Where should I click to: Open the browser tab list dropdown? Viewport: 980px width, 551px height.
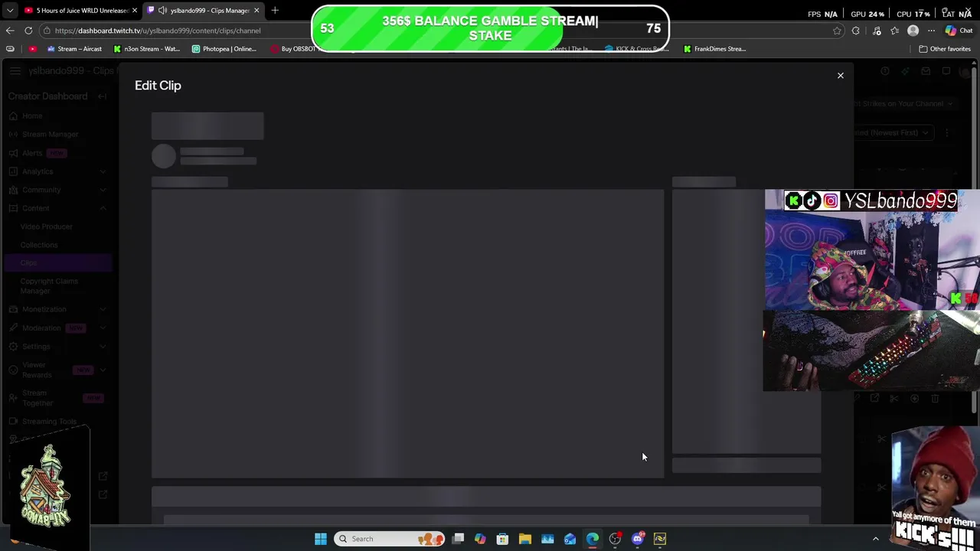(x=10, y=11)
